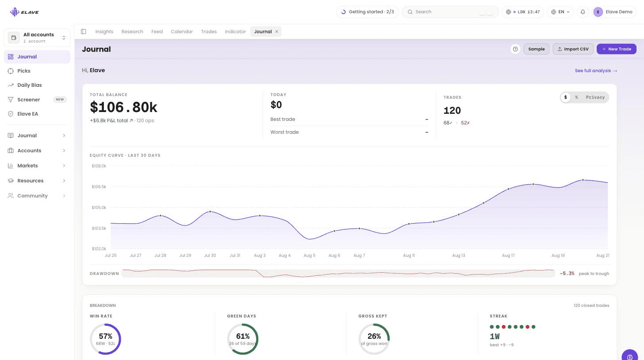This screenshot has height=360, width=644.
Task: Follow the See full analysis link
Action: [596, 70]
